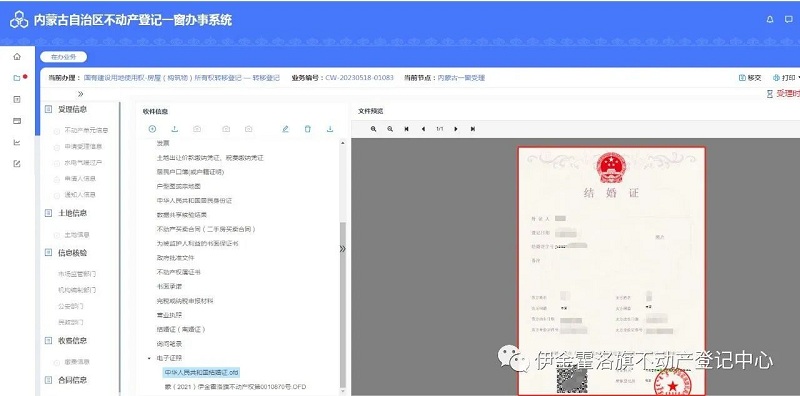Click scroll-up arrow of materials list

click(x=343, y=143)
